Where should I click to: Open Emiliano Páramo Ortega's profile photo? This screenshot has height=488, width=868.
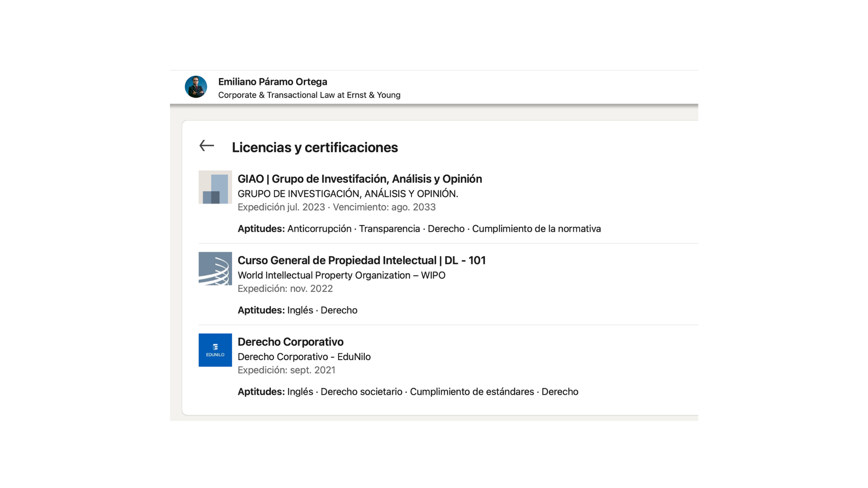[196, 87]
